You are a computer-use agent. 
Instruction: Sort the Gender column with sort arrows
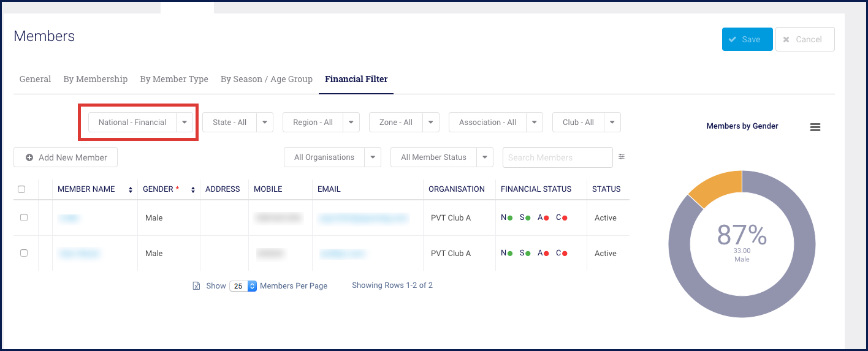[193, 190]
